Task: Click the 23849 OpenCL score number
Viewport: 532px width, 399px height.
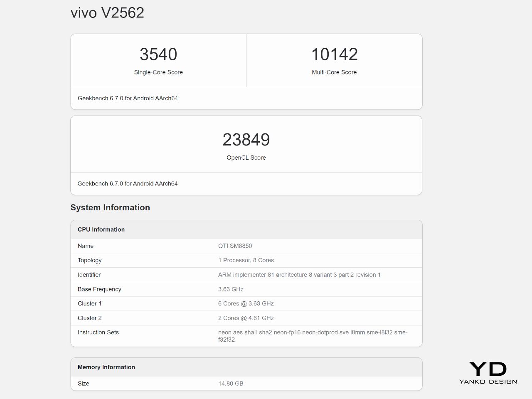Action: coord(246,140)
